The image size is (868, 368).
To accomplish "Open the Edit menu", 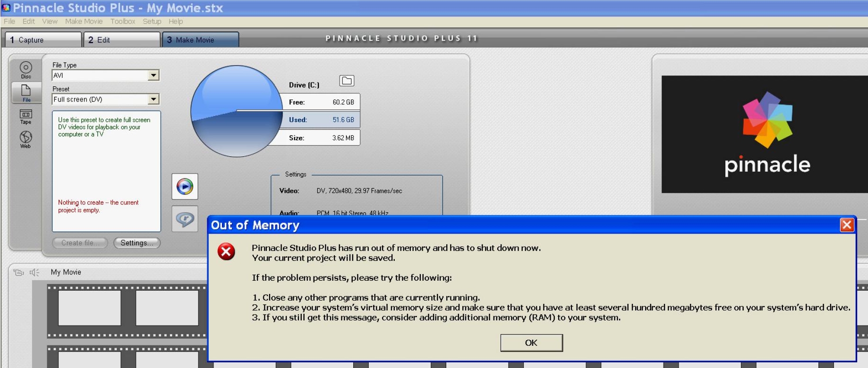I will 29,21.
